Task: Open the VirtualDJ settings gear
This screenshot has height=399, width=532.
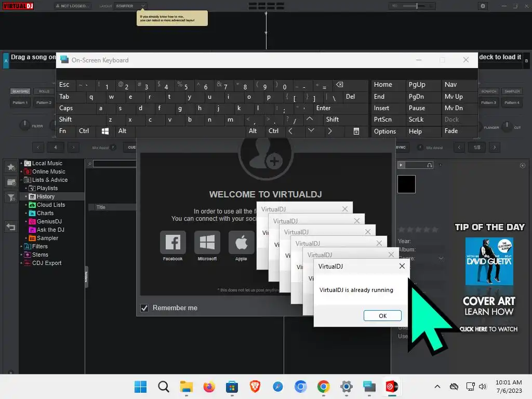Action: [483, 6]
